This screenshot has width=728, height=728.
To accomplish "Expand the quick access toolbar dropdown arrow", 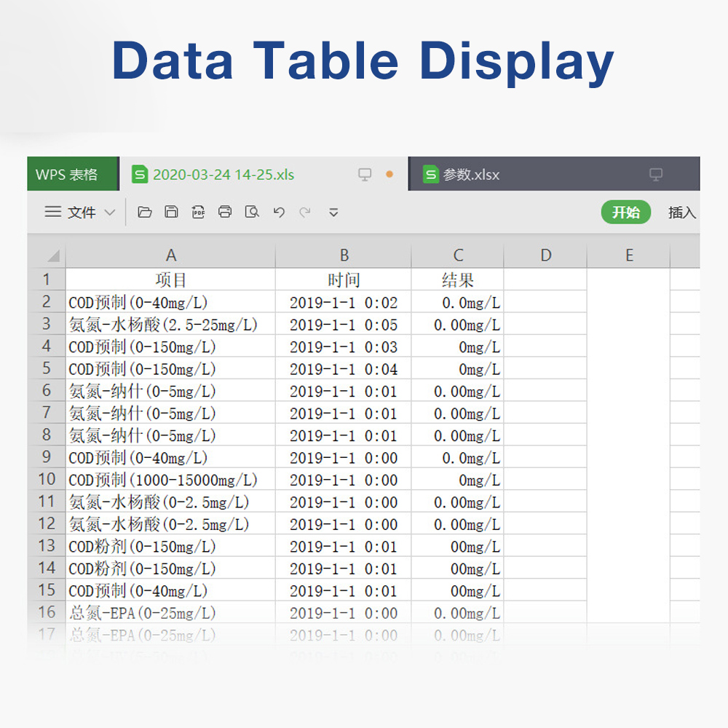I will (x=333, y=213).
